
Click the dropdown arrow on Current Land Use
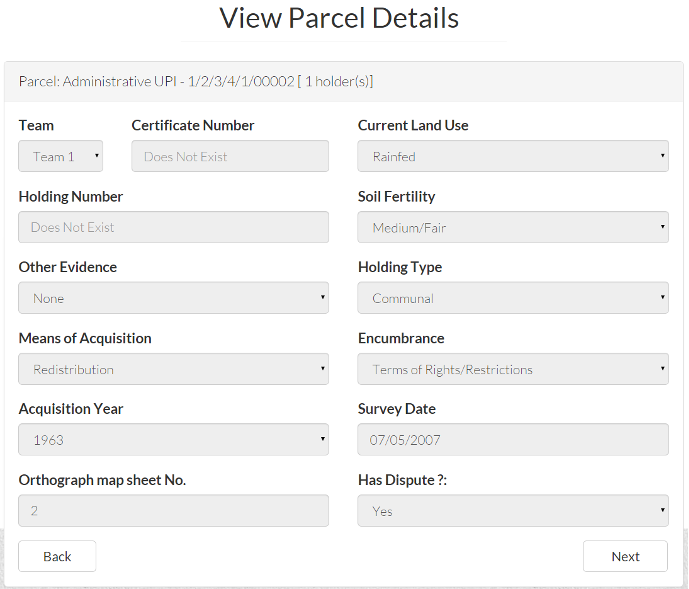click(662, 155)
